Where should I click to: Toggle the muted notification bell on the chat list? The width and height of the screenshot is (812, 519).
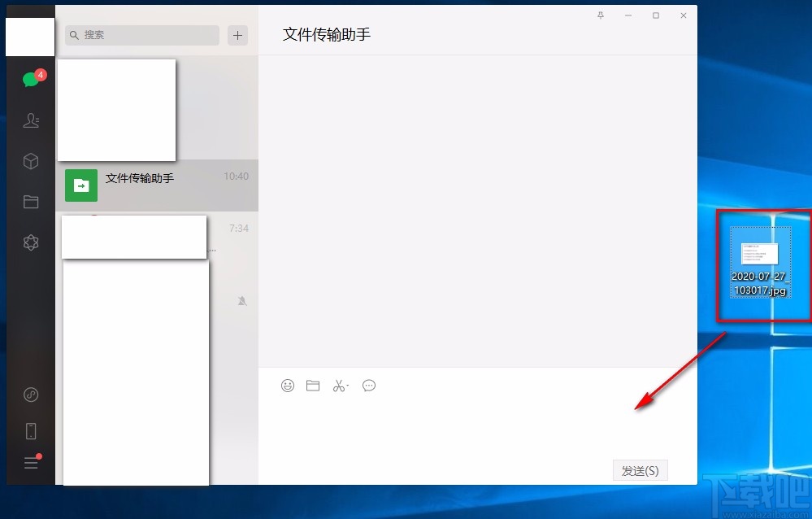(241, 300)
